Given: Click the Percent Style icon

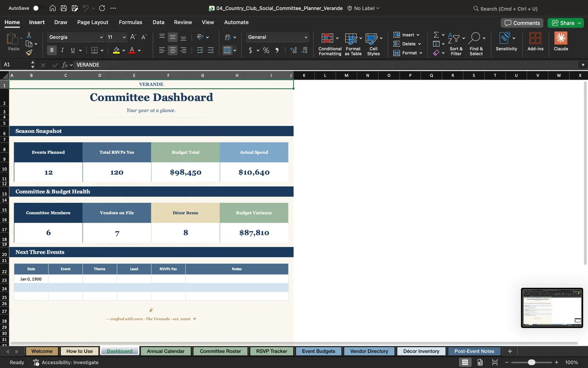Looking at the screenshot, I should tap(266, 50).
